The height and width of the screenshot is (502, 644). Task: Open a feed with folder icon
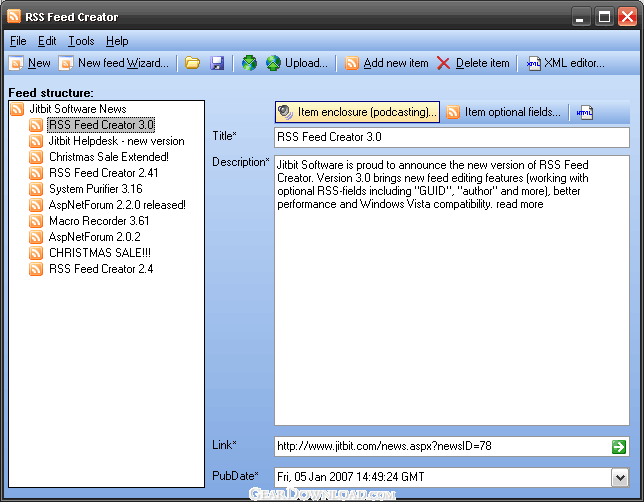(x=192, y=63)
